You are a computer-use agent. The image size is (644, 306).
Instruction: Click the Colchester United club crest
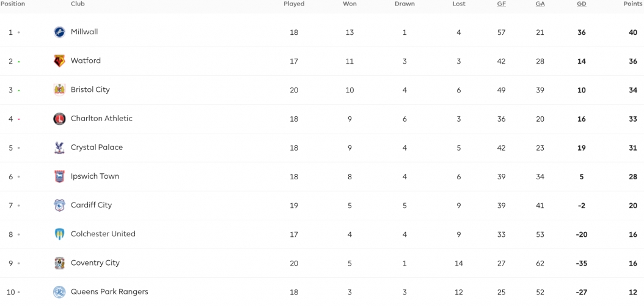59,234
